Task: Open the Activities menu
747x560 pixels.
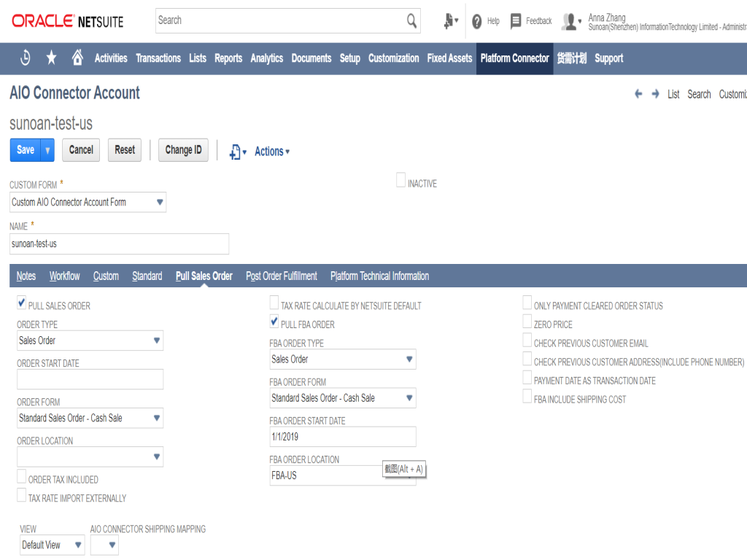Action: 111,58
